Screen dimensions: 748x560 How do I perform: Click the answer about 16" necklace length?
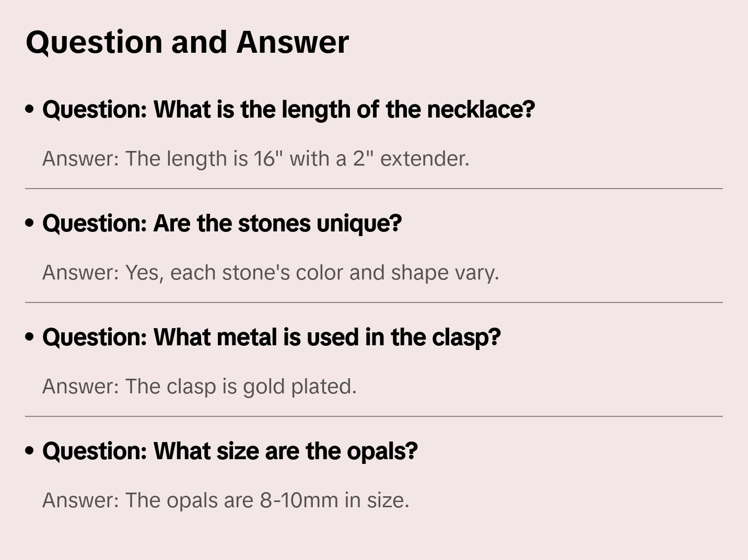255,158
